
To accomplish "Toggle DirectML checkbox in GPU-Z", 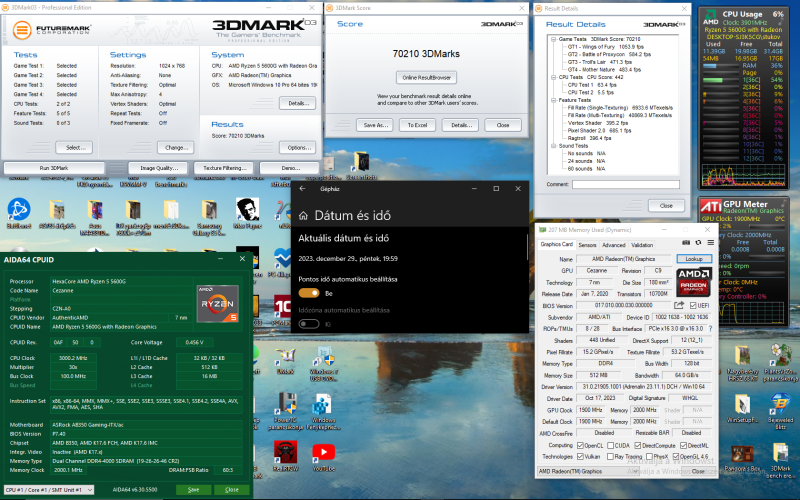I will point(683,445).
